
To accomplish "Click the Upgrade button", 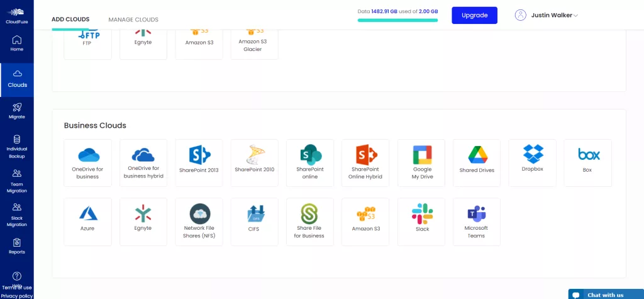I will click(x=474, y=15).
